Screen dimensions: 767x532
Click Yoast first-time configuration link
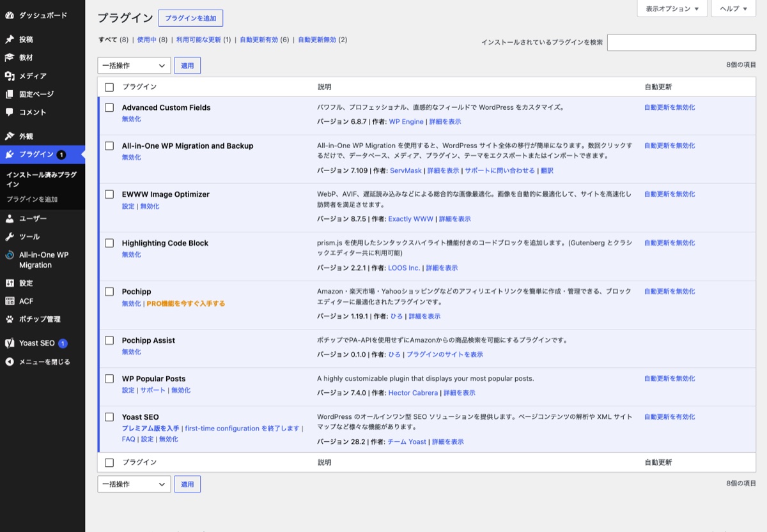[242, 429]
